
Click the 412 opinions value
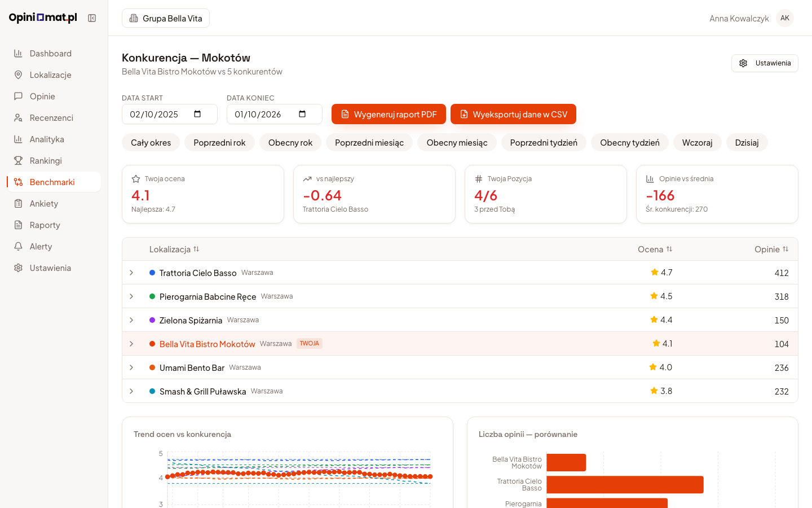click(782, 273)
